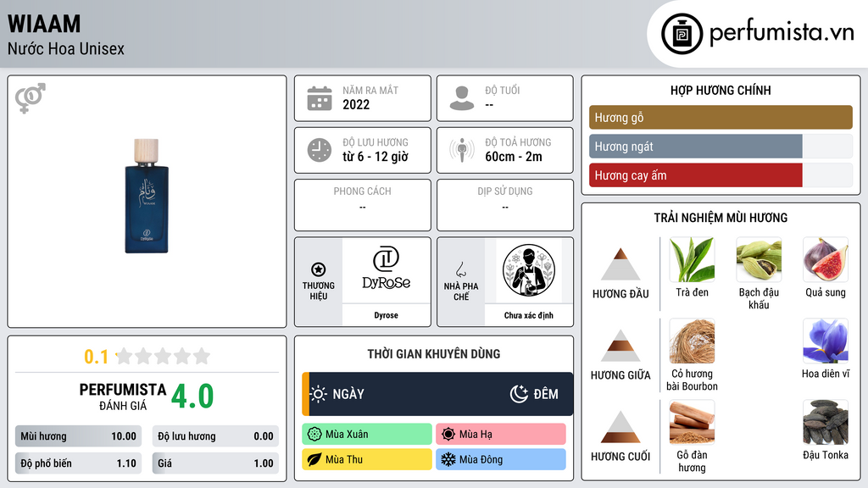Click the Trà đen note thumbnail
868x488 pixels.
(692, 260)
